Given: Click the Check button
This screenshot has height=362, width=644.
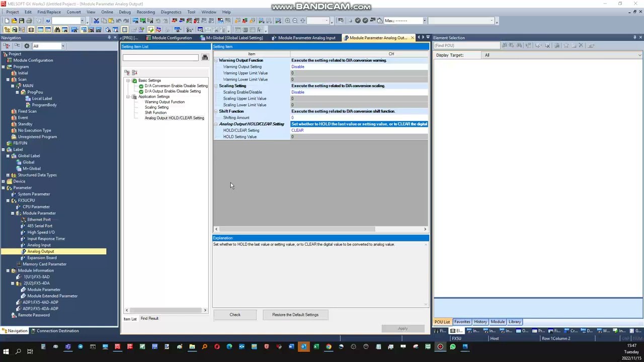Looking at the screenshot, I should pos(235,315).
